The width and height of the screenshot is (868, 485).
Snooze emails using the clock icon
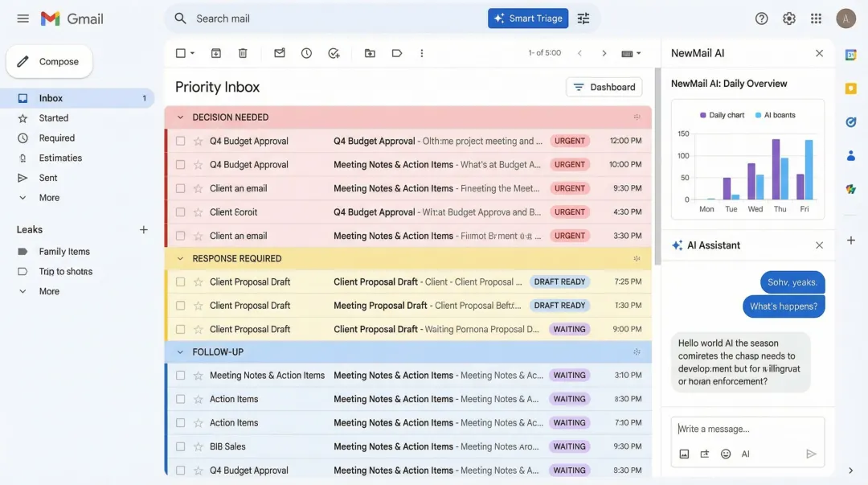pos(306,52)
